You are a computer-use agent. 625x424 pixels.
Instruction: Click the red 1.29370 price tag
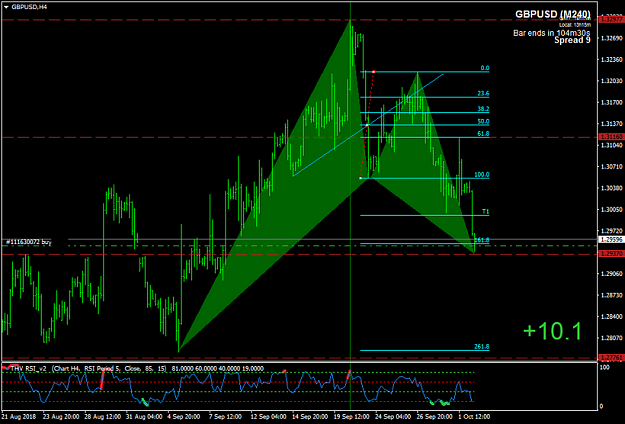[x=611, y=254]
